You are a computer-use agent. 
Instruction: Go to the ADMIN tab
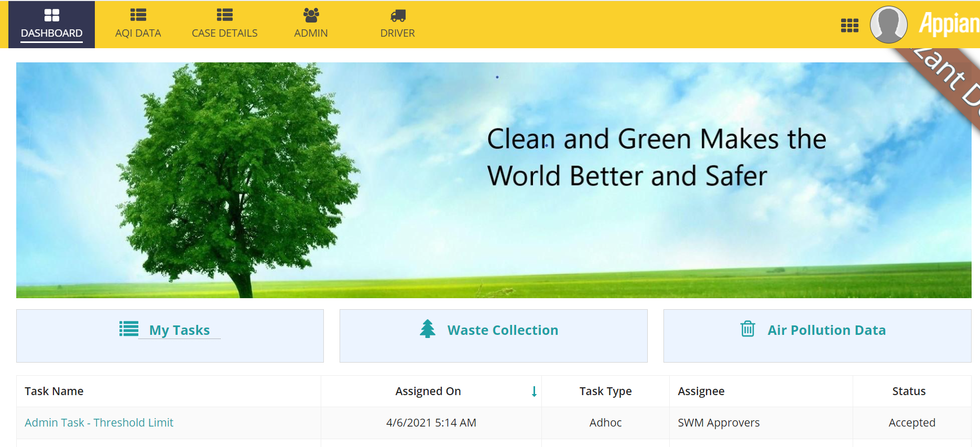pyautogui.click(x=311, y=24)
